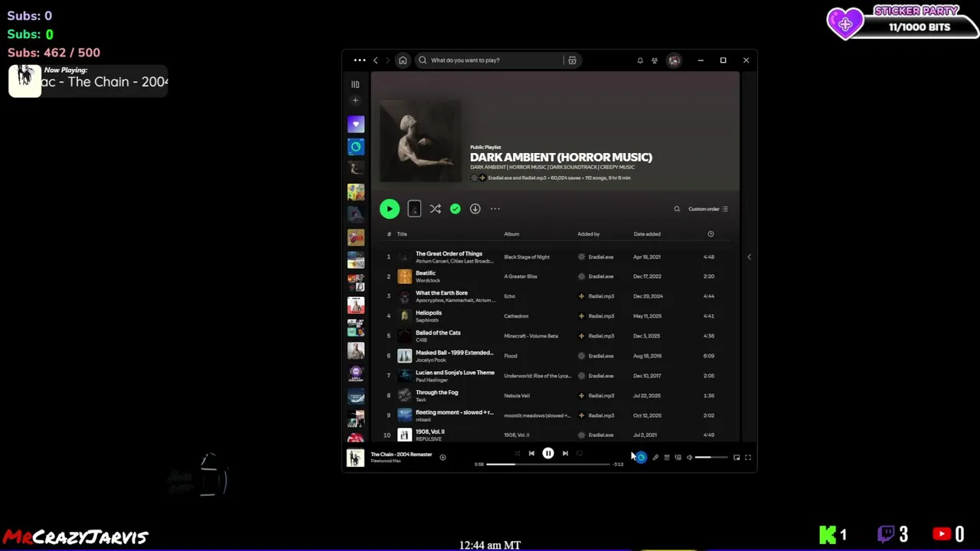Pause the current song

pyautogui.click(x=548, y=454)
